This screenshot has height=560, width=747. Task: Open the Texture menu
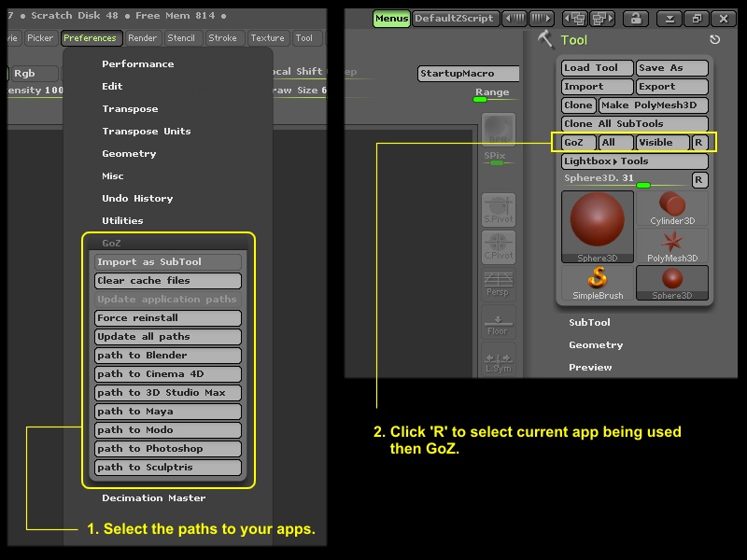point(268,38)
